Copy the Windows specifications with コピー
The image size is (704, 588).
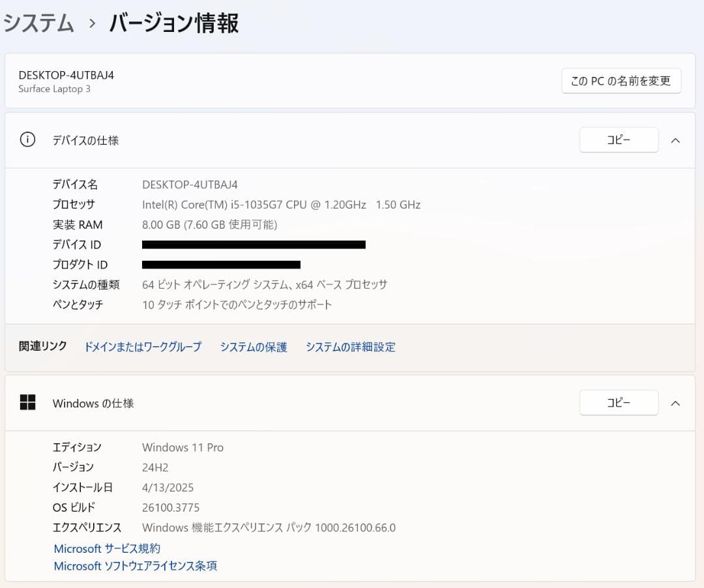pyautogui.click(x=618, y=403)
